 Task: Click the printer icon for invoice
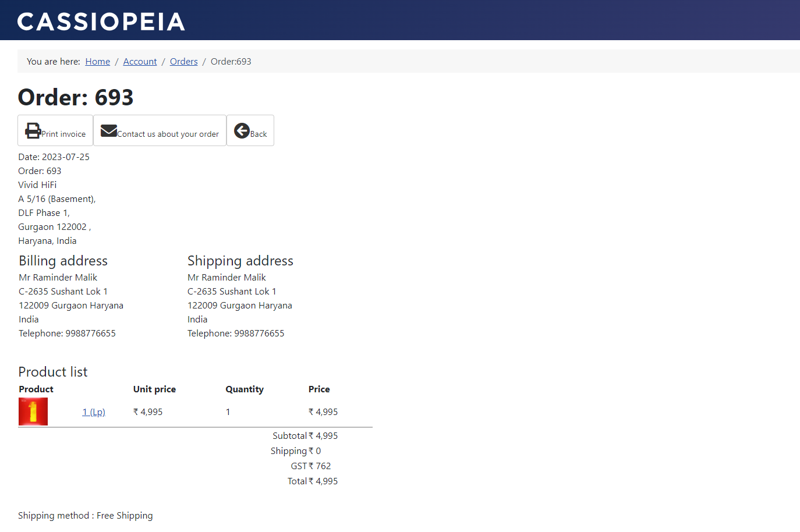coord(33,130)
